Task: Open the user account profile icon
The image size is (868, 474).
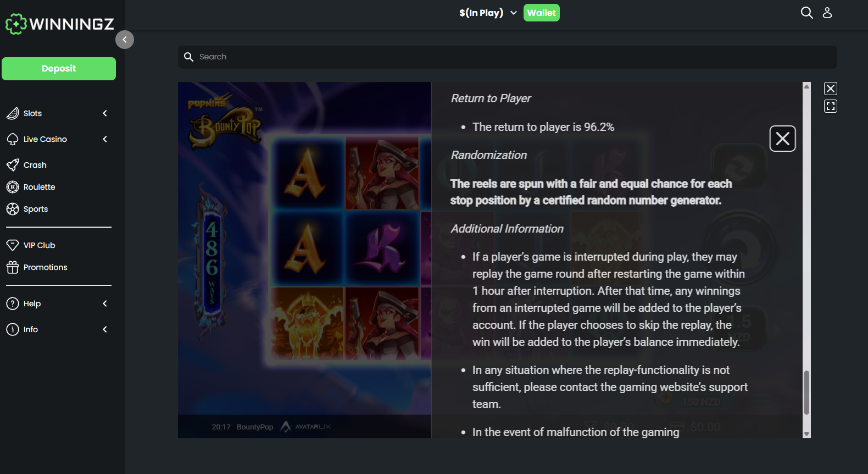Action: (x=827, y=13)
